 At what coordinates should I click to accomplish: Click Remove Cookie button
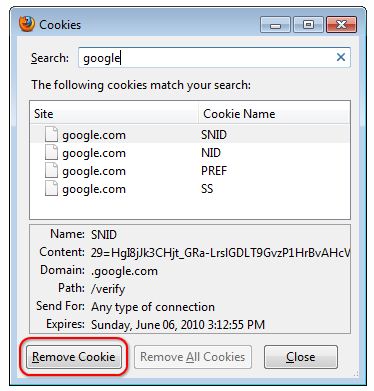pos(74,357)
